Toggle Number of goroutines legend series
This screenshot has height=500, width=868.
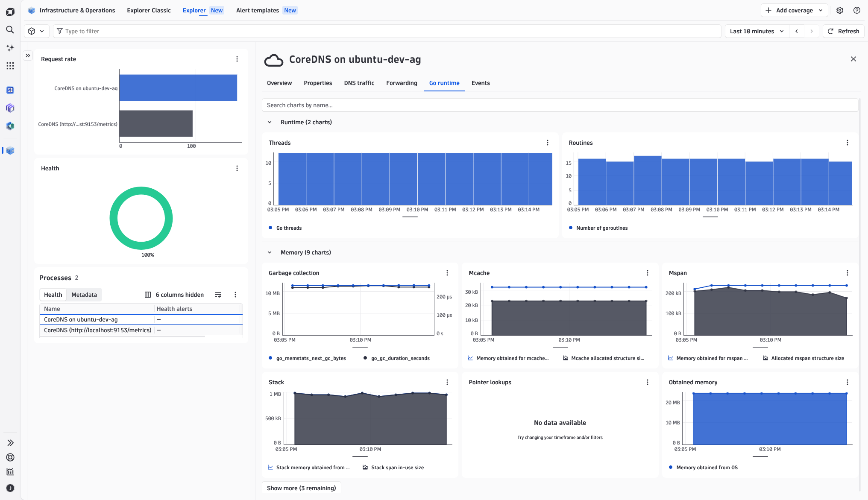point(598,228)
